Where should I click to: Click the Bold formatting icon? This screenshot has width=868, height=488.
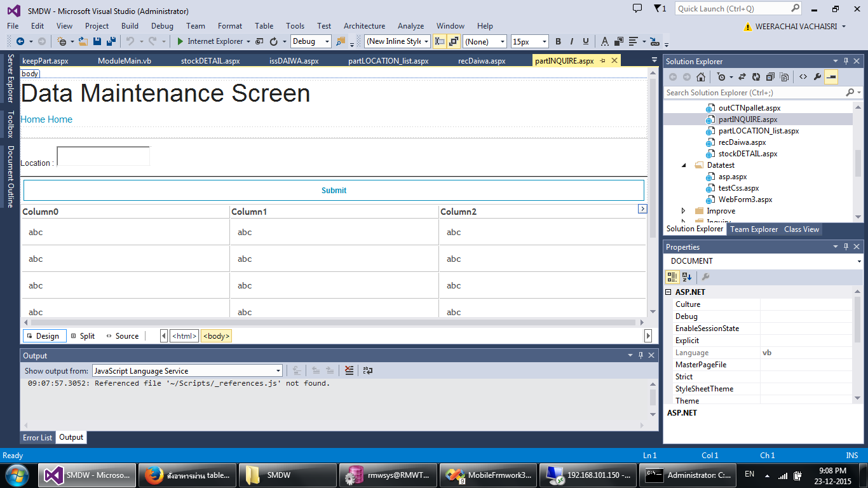(x=558, y=41)
